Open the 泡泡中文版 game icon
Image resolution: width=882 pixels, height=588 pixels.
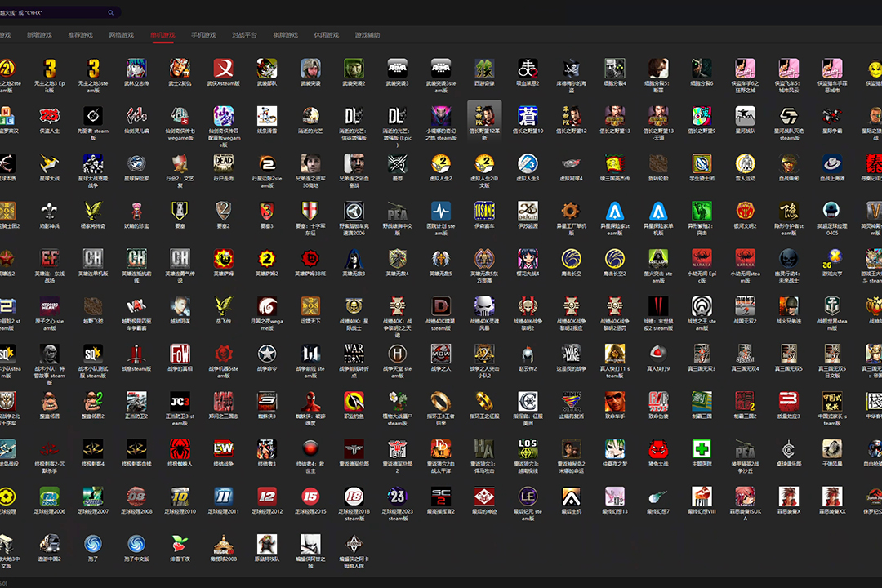(136, 544)
